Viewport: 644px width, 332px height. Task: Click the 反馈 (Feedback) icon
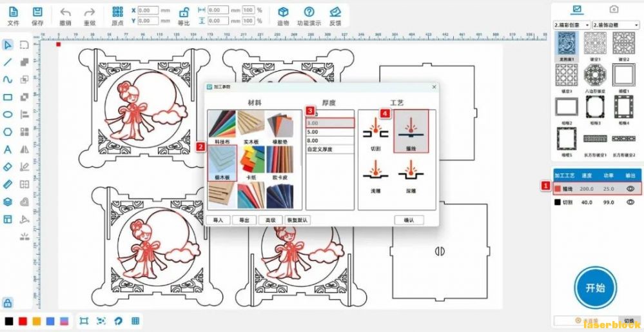(x=335, y=12)
